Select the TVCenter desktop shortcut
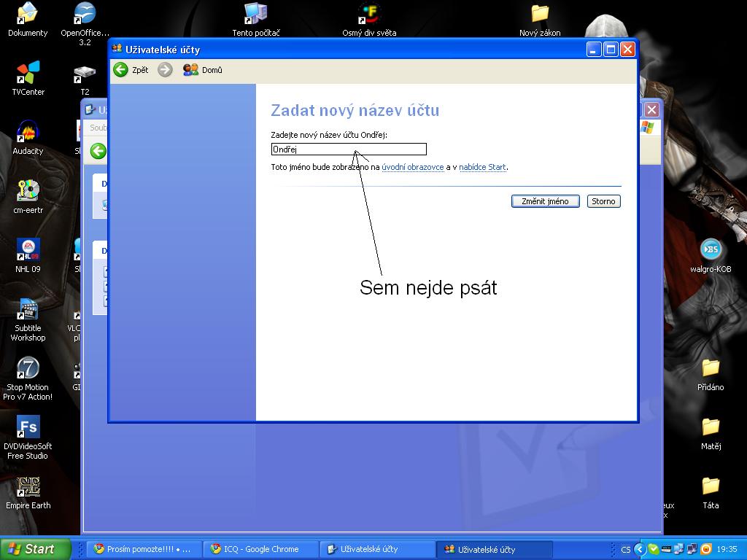Screen dimensions: 747x560 28,79
